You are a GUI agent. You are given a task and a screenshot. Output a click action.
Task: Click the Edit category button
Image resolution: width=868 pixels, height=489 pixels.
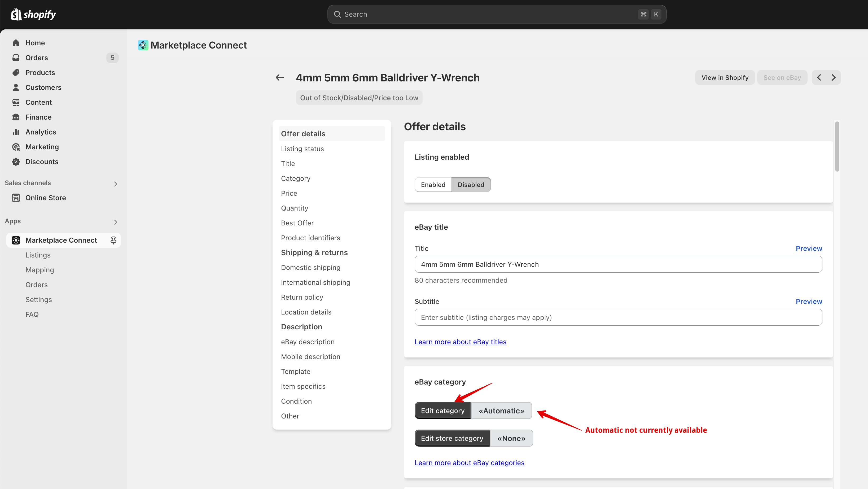point(442,411)
